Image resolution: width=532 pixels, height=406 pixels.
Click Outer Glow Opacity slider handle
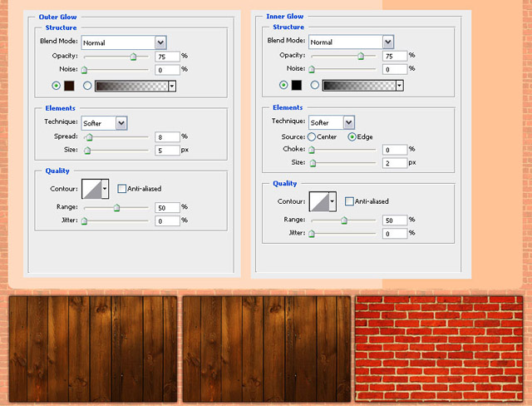point(133,57)
